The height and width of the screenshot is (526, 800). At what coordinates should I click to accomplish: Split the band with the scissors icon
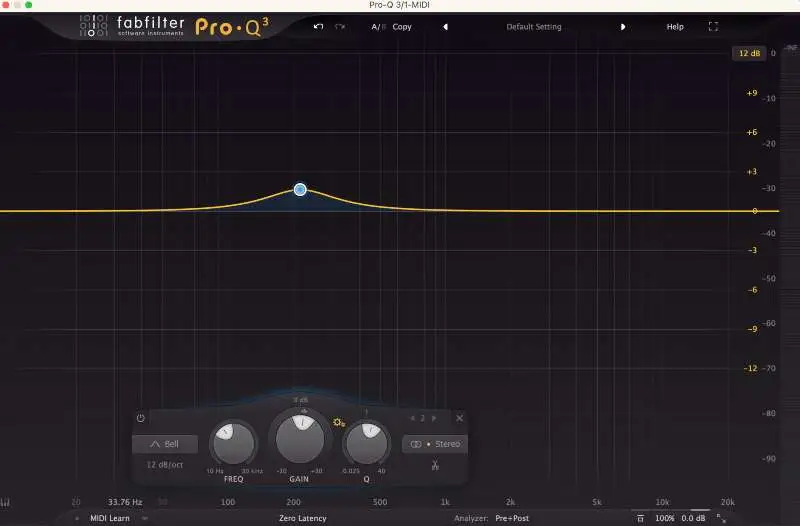[x=435, y=465]
